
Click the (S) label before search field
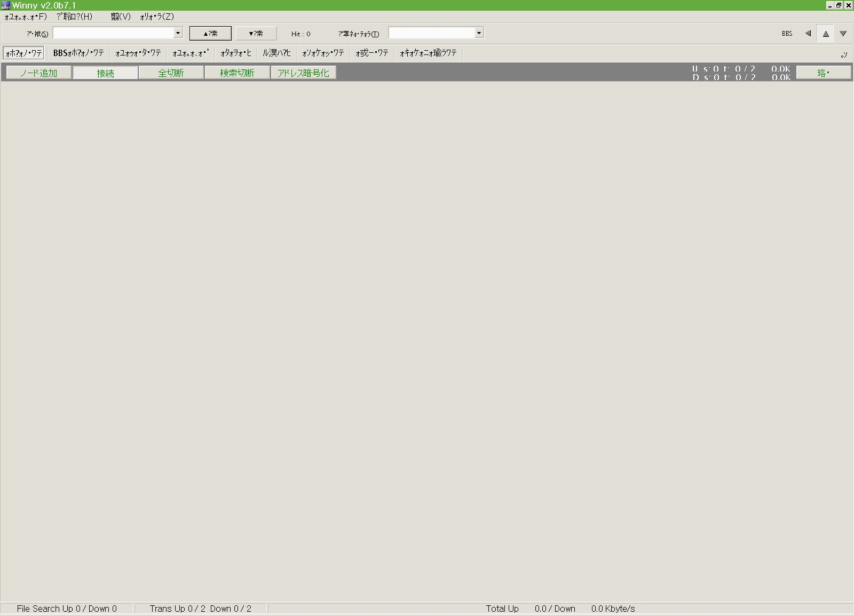[x=37, y=34]
